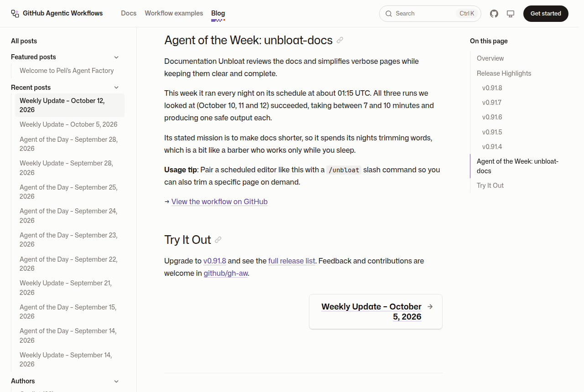Open the full release list link
The width and height of the screenshot is (584, 392).
click(292, 261)
